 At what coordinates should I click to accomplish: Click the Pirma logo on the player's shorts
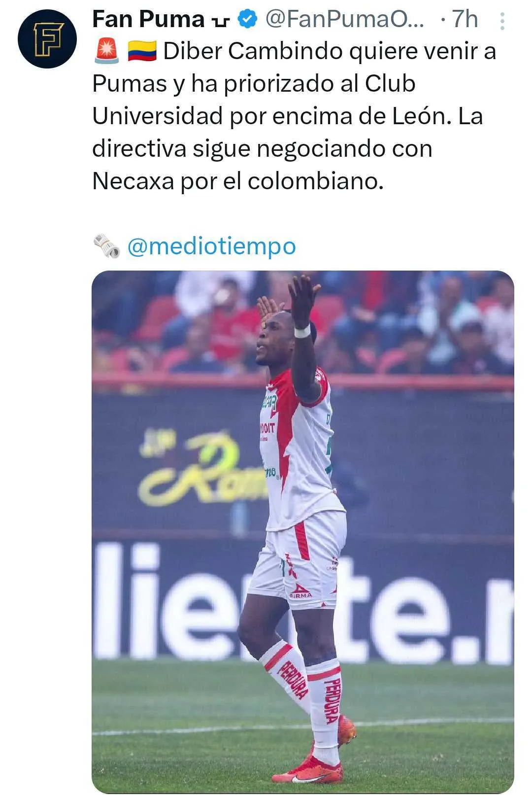click(x=300, y=590)
